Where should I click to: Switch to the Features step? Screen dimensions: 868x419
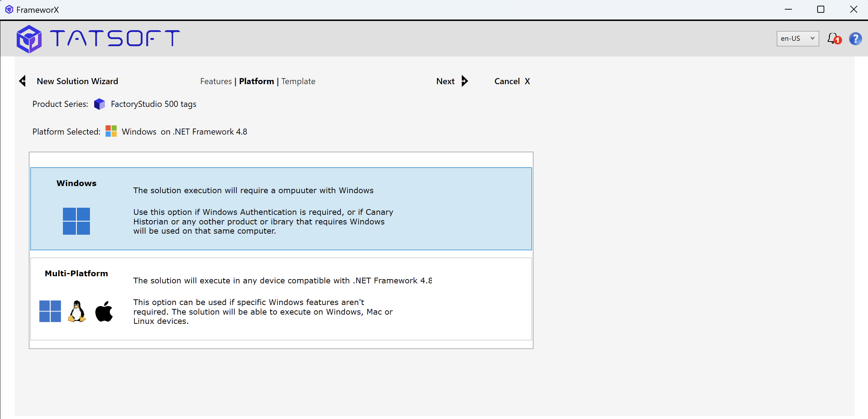coord(216,81)
